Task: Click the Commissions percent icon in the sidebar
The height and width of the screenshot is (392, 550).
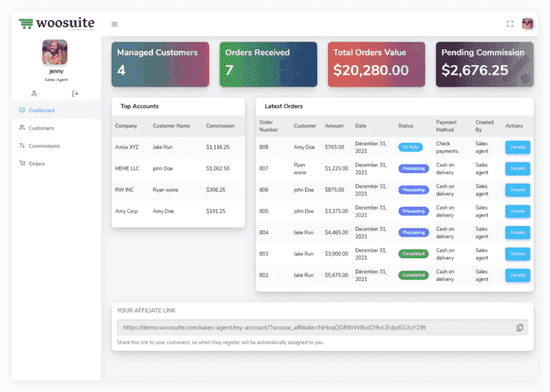Action: (x=22, y=145)
